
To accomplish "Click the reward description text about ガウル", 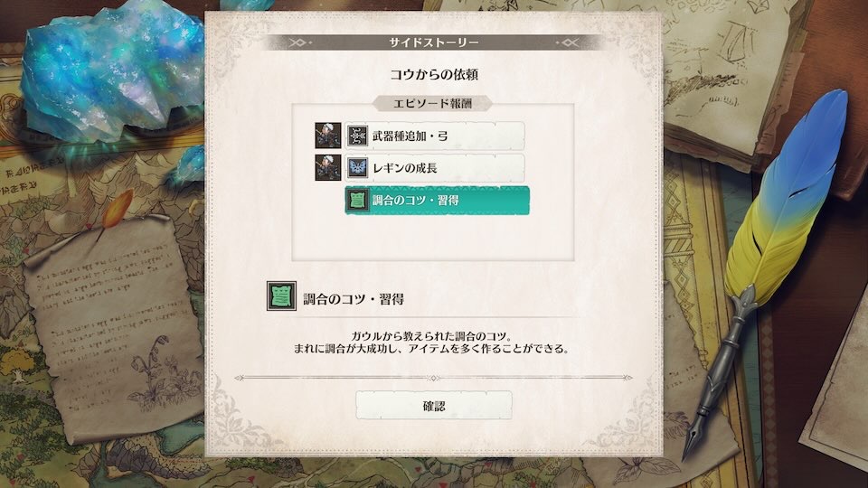I will tap(431, 343).
